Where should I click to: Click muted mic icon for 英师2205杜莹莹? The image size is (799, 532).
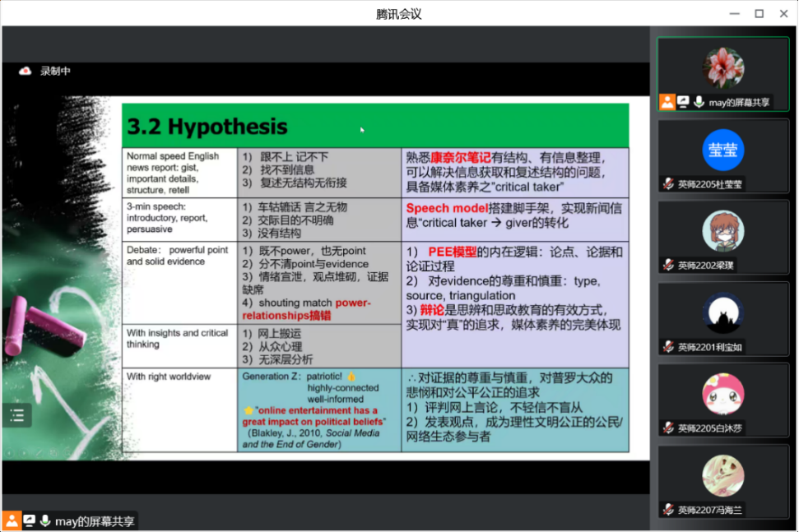(669, 184)
